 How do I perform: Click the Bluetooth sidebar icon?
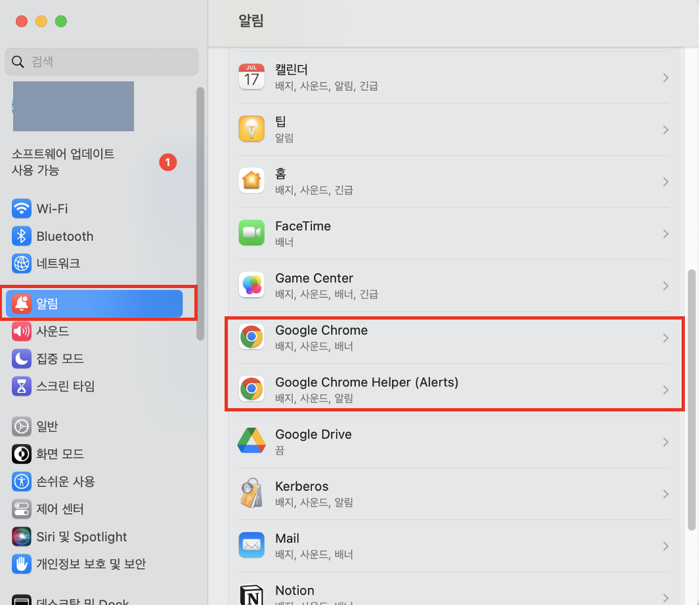(x=22, y=236)
